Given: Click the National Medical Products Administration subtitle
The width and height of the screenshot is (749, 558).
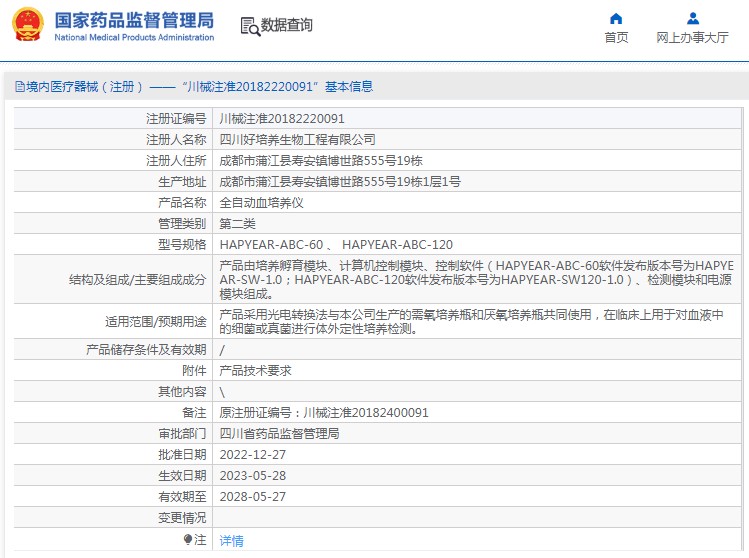Looking at the screenshot, I should [134, 37].
